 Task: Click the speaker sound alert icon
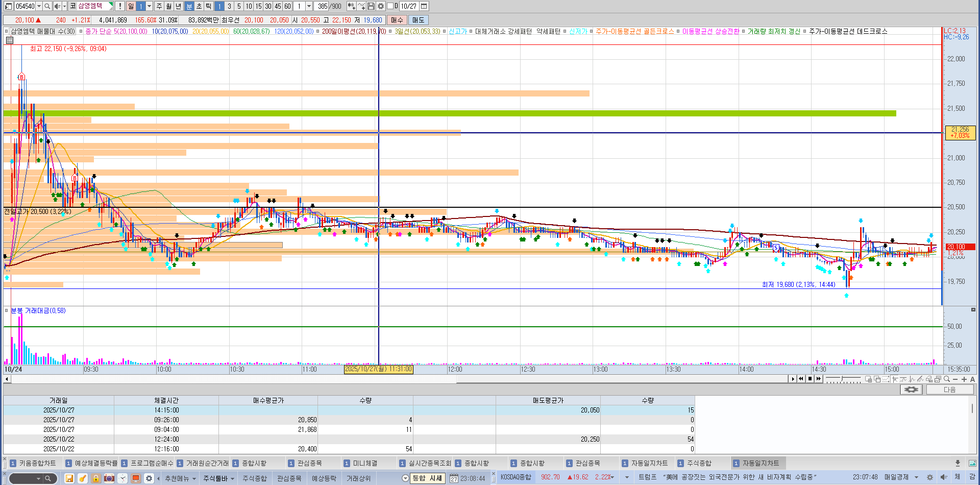57,6
